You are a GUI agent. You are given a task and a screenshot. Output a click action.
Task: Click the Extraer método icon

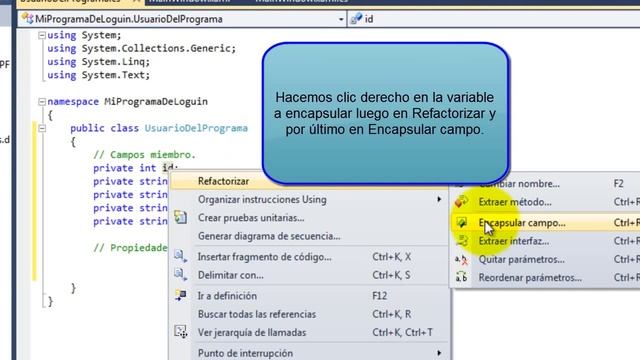461,202
